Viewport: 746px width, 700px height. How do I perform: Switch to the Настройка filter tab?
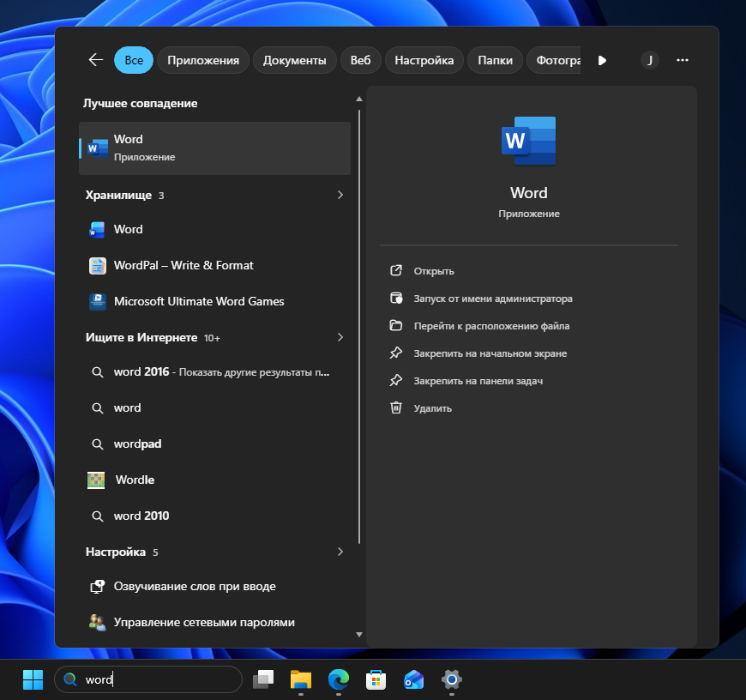point(424,60)
